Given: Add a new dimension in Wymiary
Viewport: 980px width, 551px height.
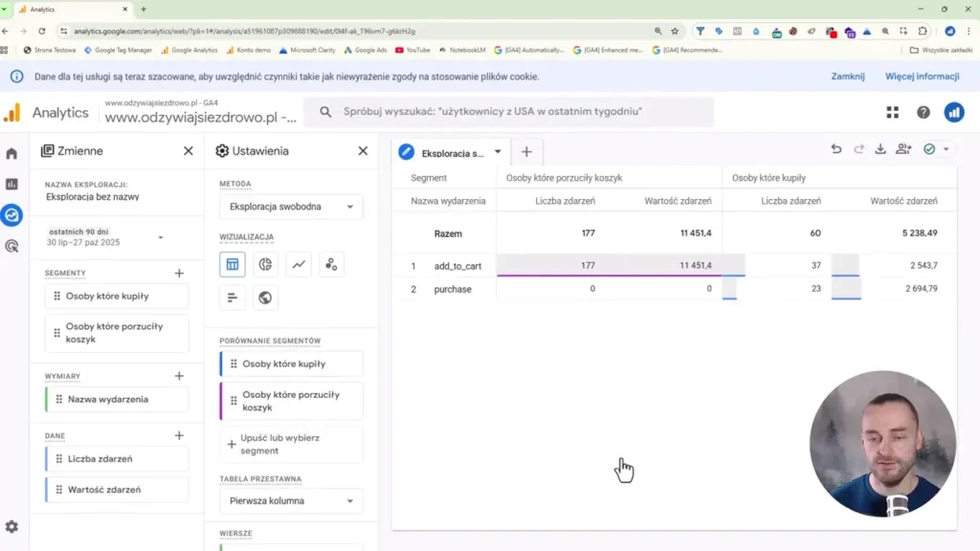Looking at the screenshot, I should [x=179, y=376].
